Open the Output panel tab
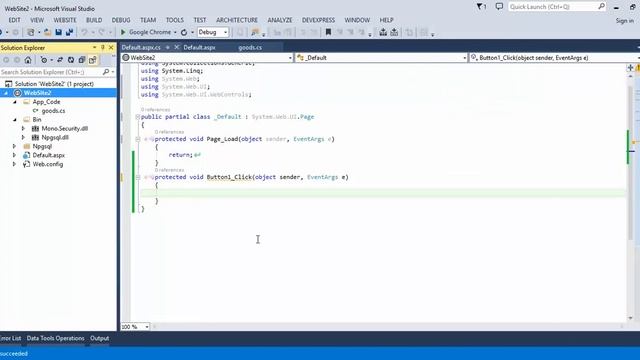640x360 pixels. pos(100,338)
